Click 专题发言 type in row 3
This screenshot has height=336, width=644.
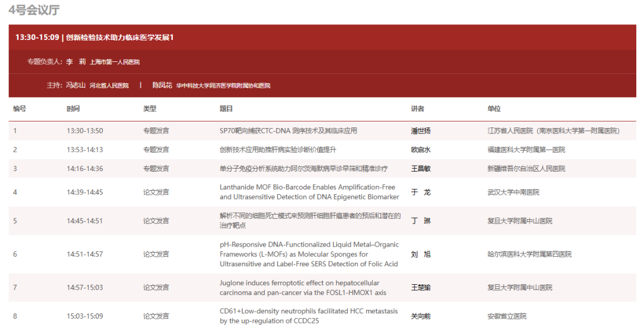click(x=156, y=169)
